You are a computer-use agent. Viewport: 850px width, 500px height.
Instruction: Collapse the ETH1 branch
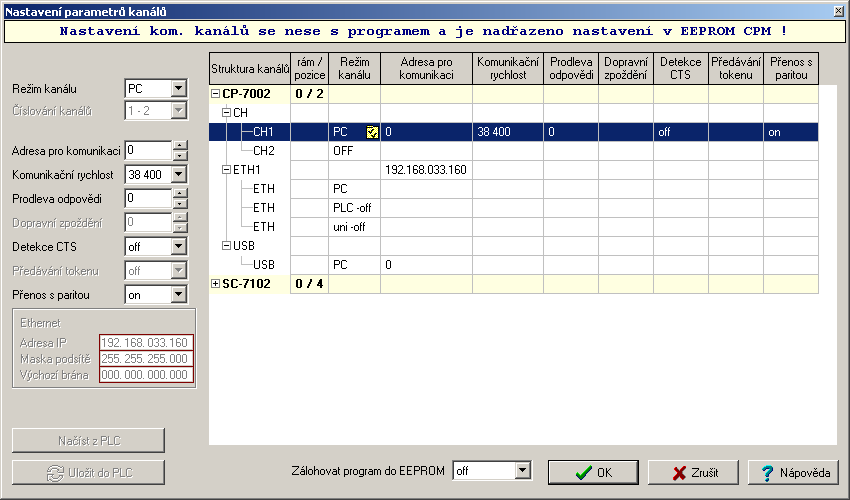[x=227, y=170]
